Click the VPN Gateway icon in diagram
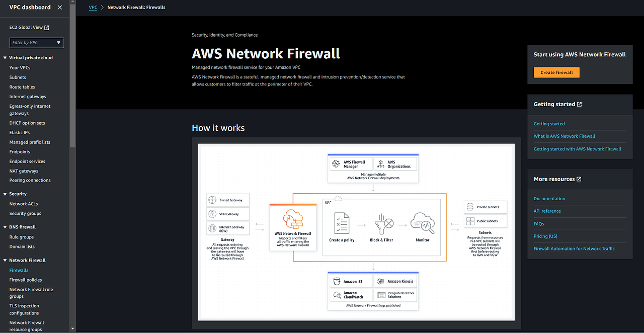This screenshot has height=333, width=644. pos(213,214)
